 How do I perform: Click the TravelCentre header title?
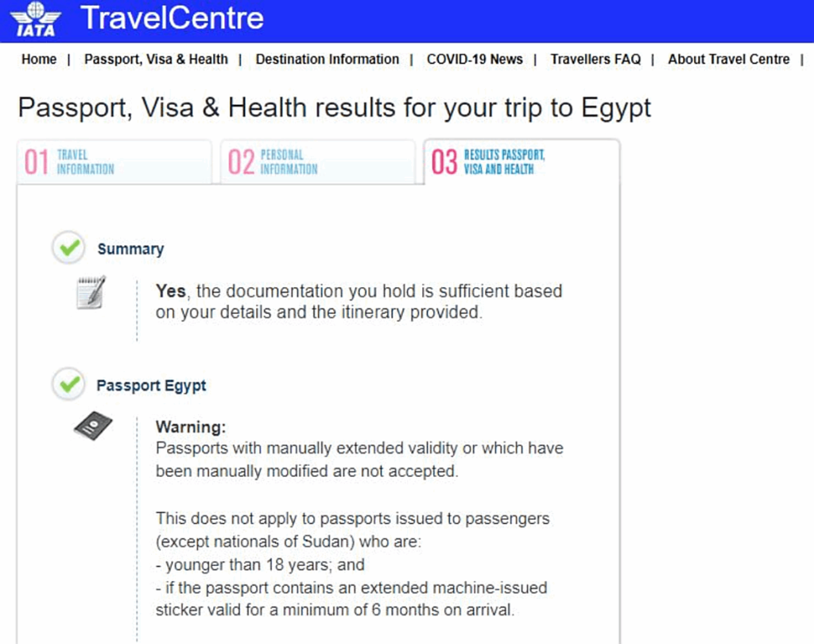pos(172,18)
